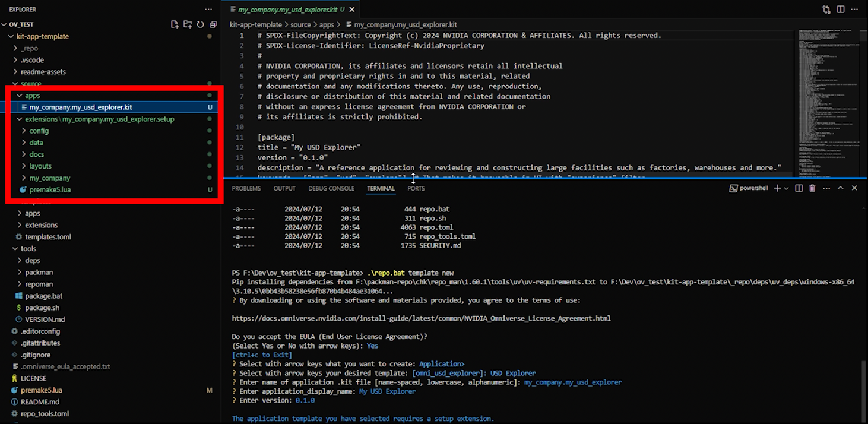This screenshot has width=868, height=424.
Task: Open terminal panel ellipsis actions menu
Action: pyautogui.click(x=826, y=188)
